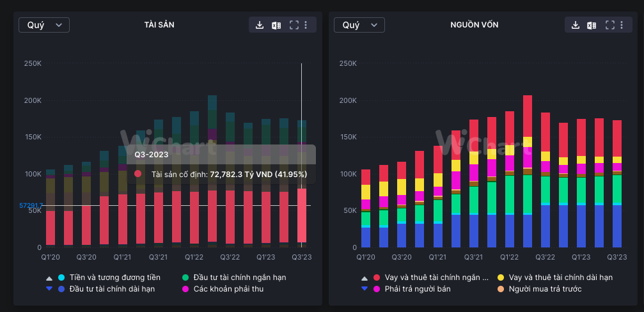Open Tài Sản chart in fullscreen
Screen dimensions: 644x312
click(x=294, y=25)
